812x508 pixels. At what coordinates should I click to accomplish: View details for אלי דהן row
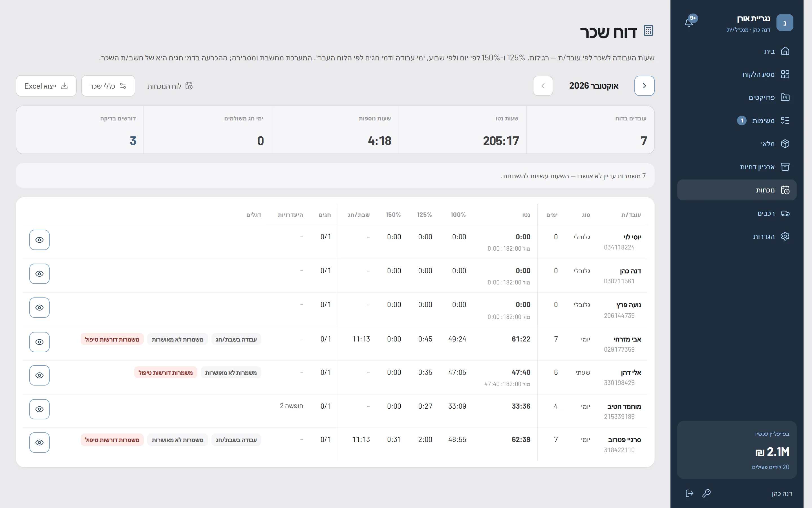click(x=39, y=375)
